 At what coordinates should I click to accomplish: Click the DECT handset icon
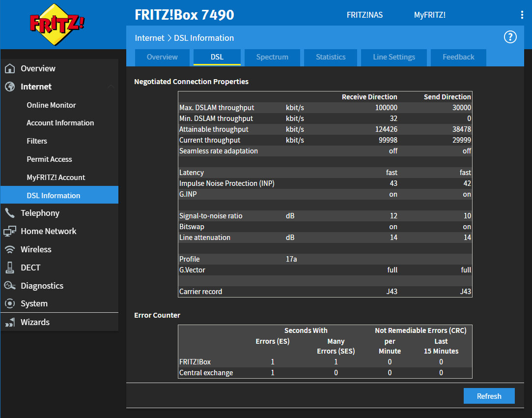[10, 268]
